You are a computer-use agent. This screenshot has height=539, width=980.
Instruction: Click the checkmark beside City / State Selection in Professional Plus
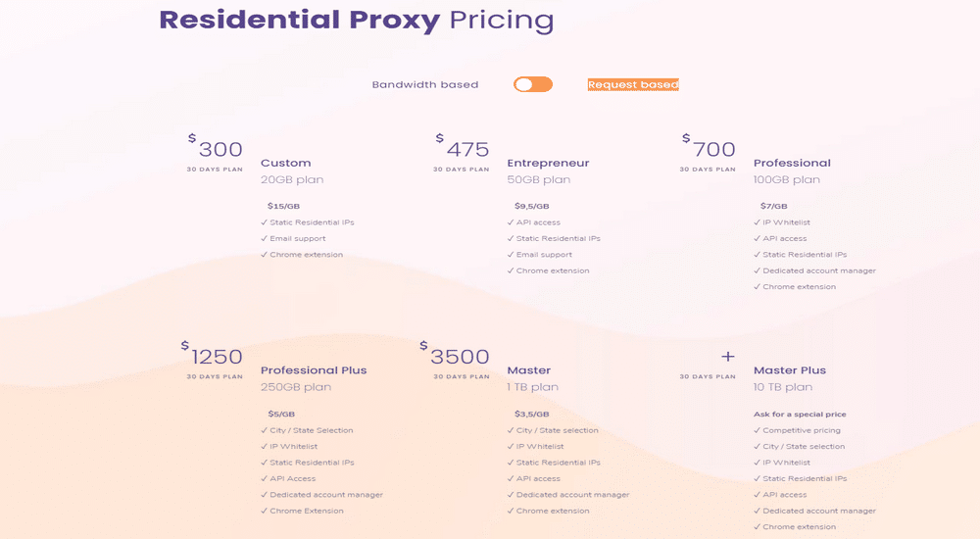click(x=264, y=430)
